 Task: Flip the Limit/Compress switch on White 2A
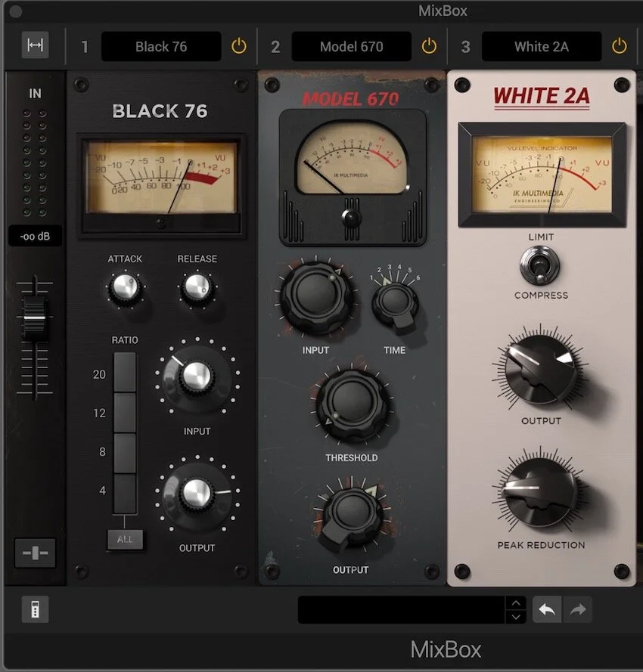[539, 266]
